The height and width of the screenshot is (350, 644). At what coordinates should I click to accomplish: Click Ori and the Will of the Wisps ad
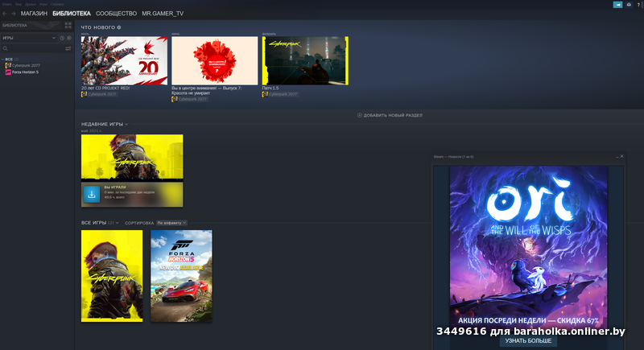tap(529, 246)
